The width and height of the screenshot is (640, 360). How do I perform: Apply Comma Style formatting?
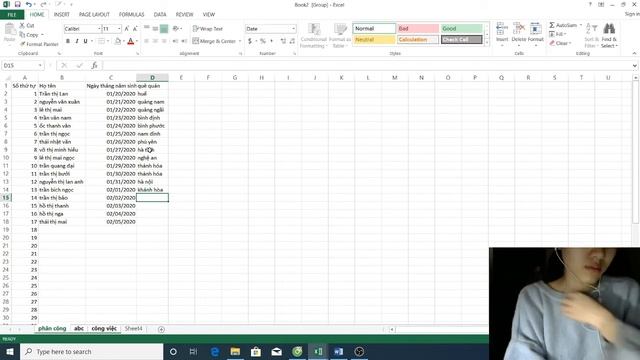271,41
